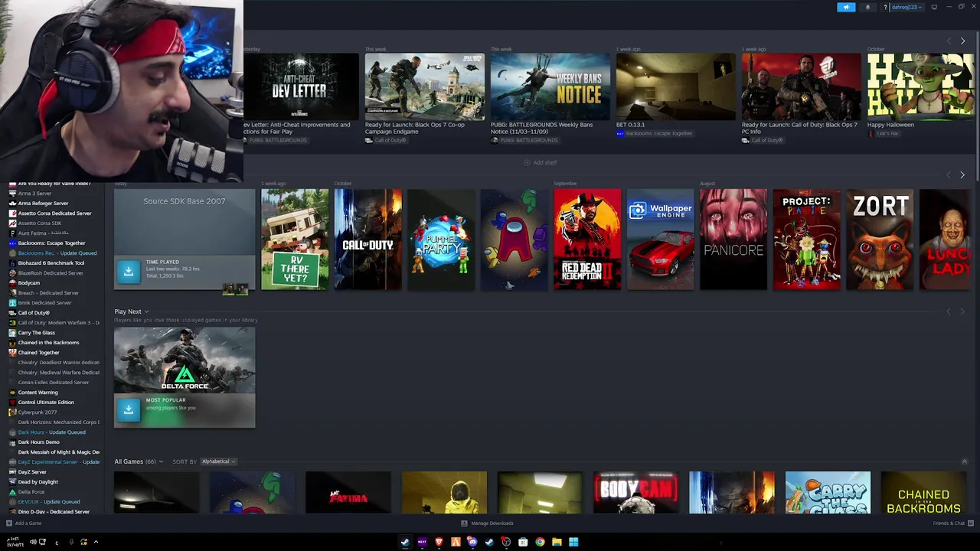Expand the dahrooj123 account dropdown
The height and width of the screenshot is (551, 980).
[x=906, y=7]
